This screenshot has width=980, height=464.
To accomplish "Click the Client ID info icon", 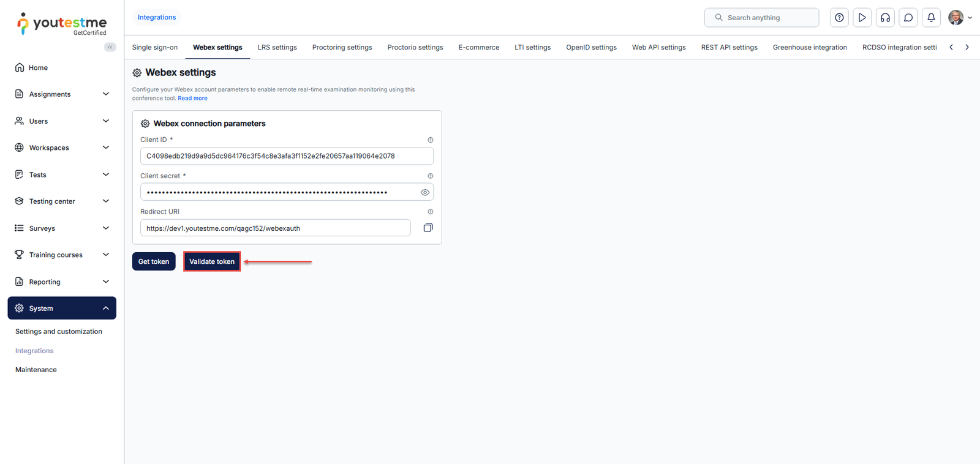I will [430, 140].
